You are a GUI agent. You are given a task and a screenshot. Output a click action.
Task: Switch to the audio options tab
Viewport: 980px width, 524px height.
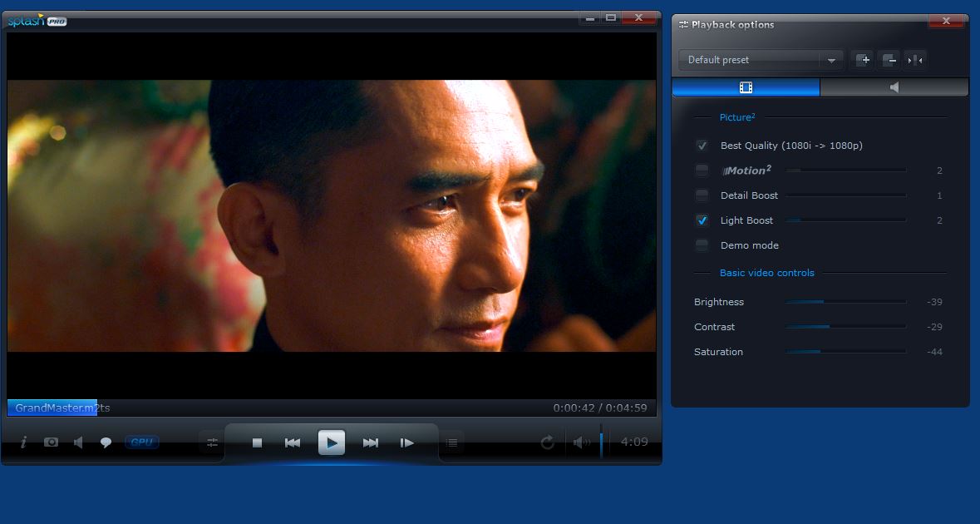[894, 87]
